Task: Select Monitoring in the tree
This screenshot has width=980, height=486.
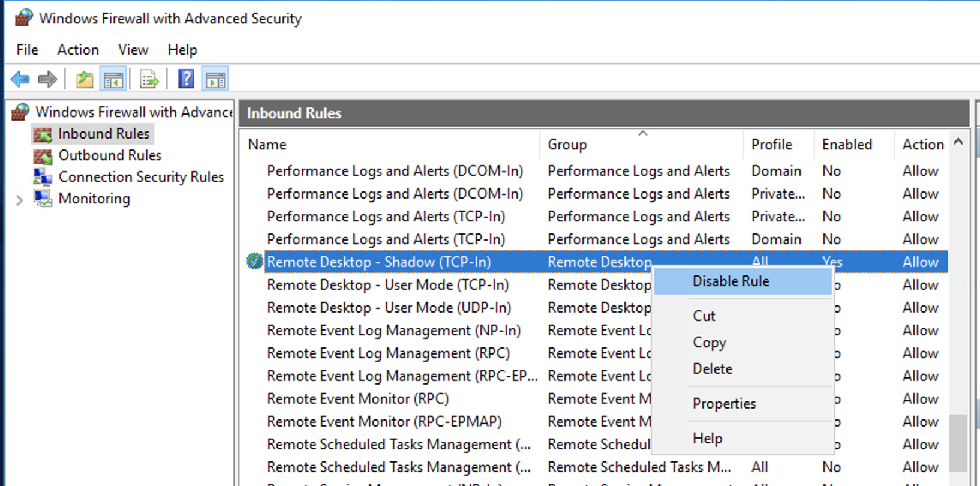Action: [94, 199]
